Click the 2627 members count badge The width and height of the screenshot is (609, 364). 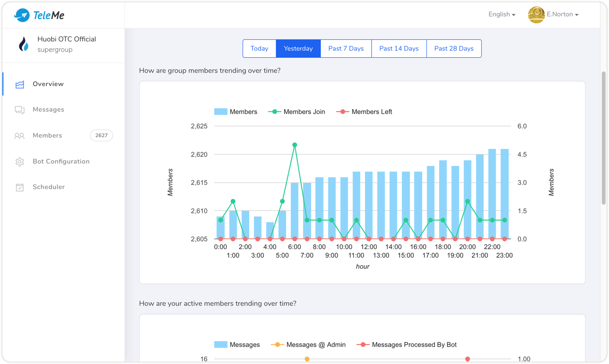(101, 136)
